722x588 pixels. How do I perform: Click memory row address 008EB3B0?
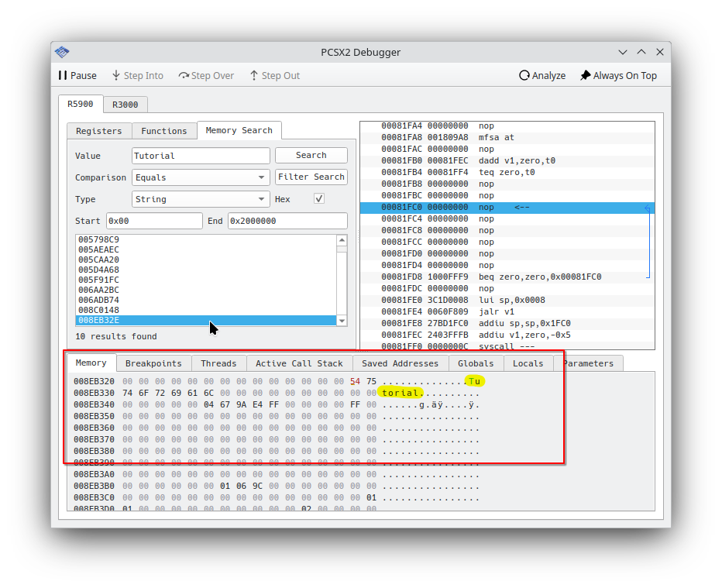click(x=94, y=486)
